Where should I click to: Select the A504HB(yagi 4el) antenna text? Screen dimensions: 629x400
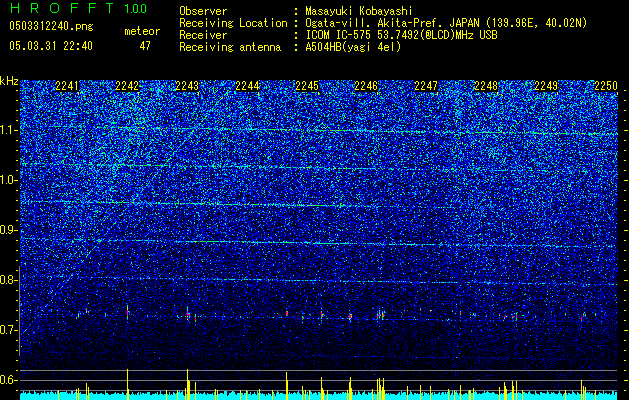(353, 47)
